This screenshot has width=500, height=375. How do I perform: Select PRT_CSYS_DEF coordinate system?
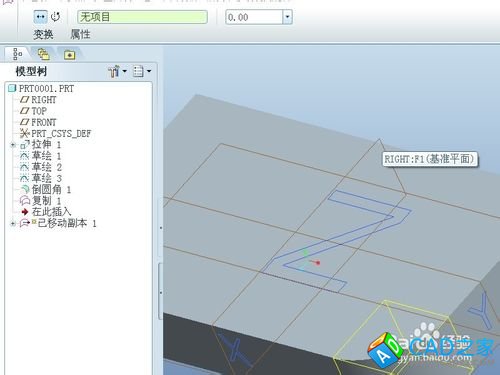coord(61,134)
